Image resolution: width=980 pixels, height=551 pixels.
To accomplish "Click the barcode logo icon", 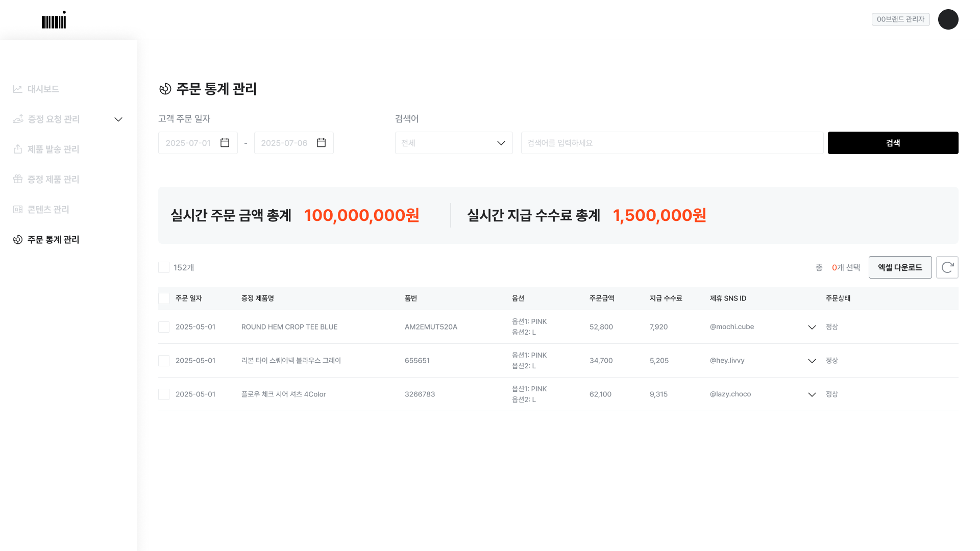I will [54, 20].
